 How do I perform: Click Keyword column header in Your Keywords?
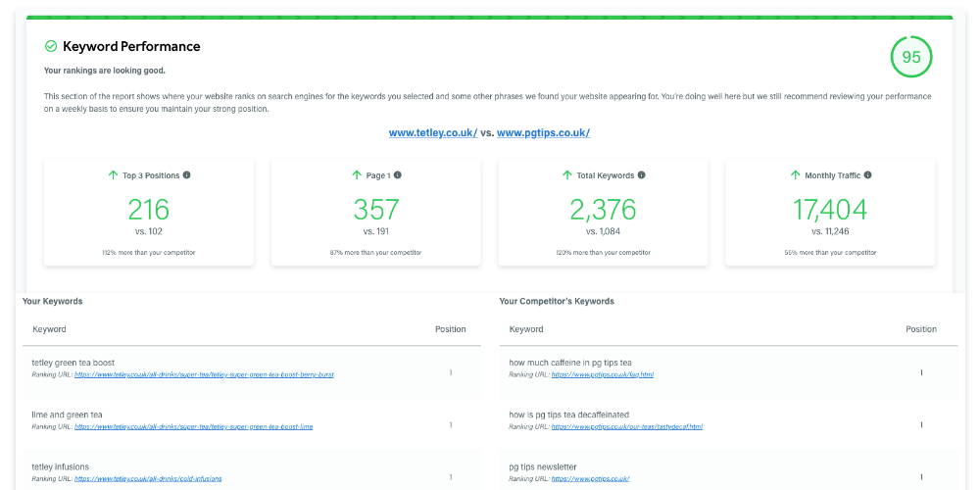49,329
